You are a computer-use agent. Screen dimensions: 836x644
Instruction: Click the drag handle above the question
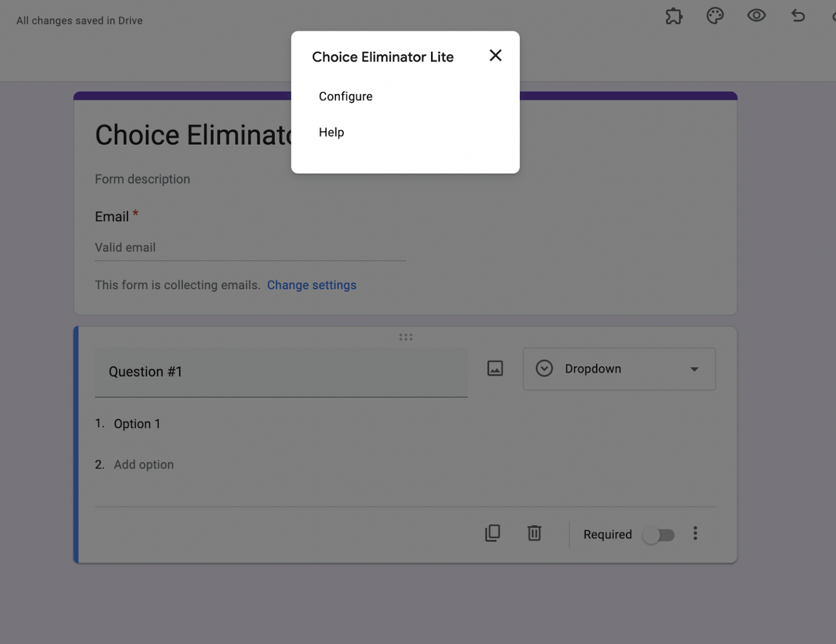(405, 338)
